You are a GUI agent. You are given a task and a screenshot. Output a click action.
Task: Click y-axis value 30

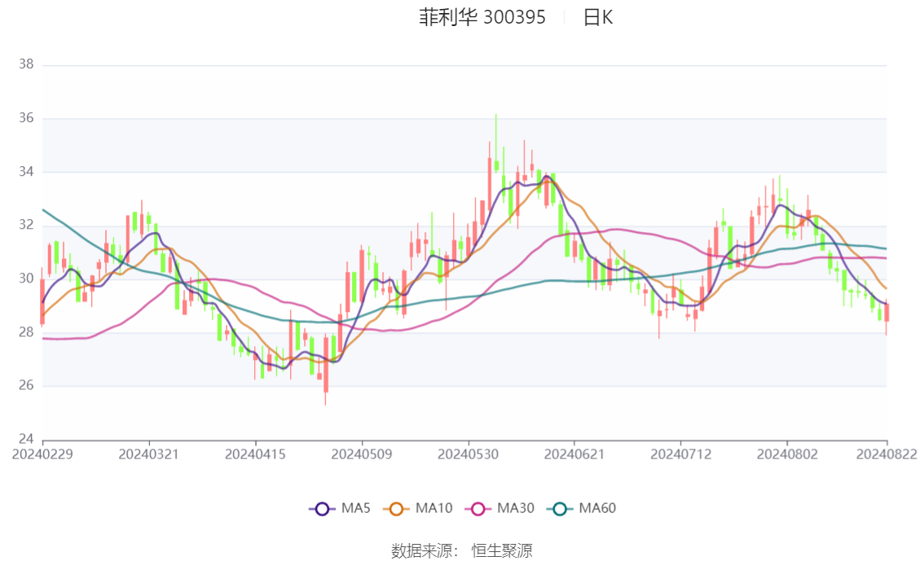26,278
